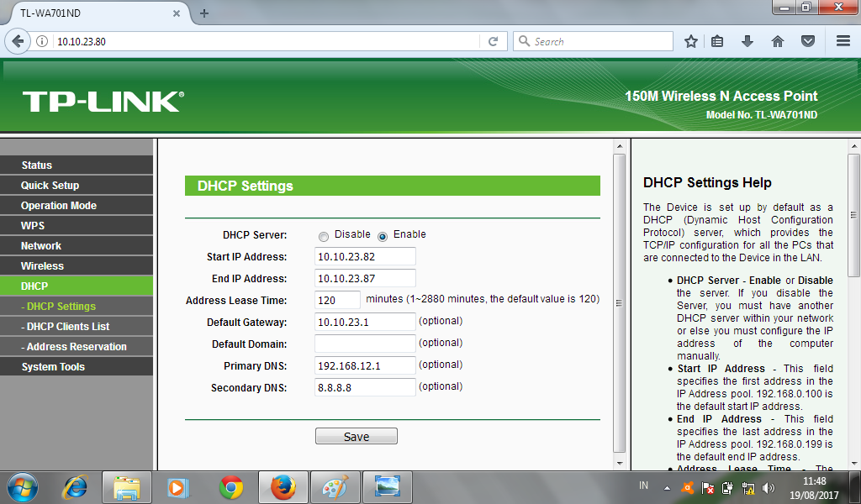Viewport: 861px width, 504px height.
Task: Click the Default Gateway field
Action: click(x=365, y=322)
